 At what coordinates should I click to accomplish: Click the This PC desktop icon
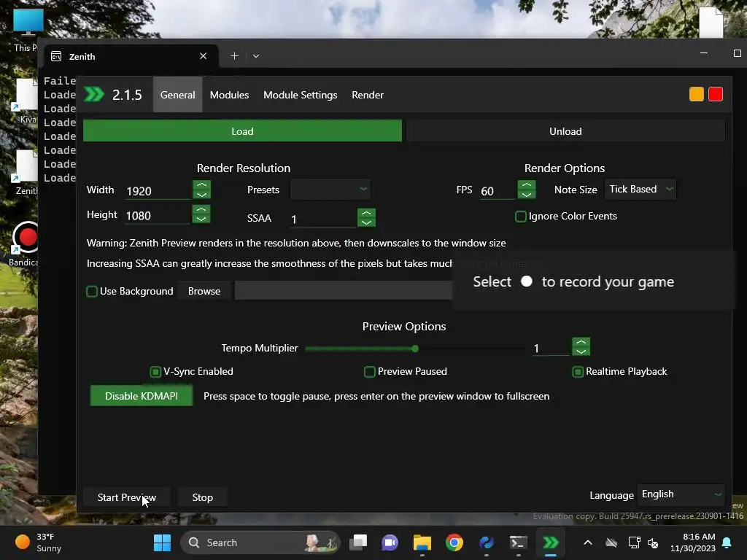[28, 23]
